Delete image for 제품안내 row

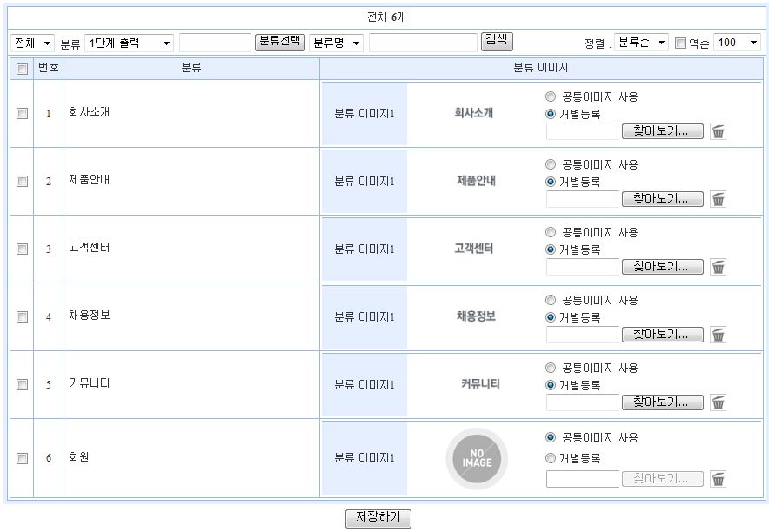click(x=718, y=199)
